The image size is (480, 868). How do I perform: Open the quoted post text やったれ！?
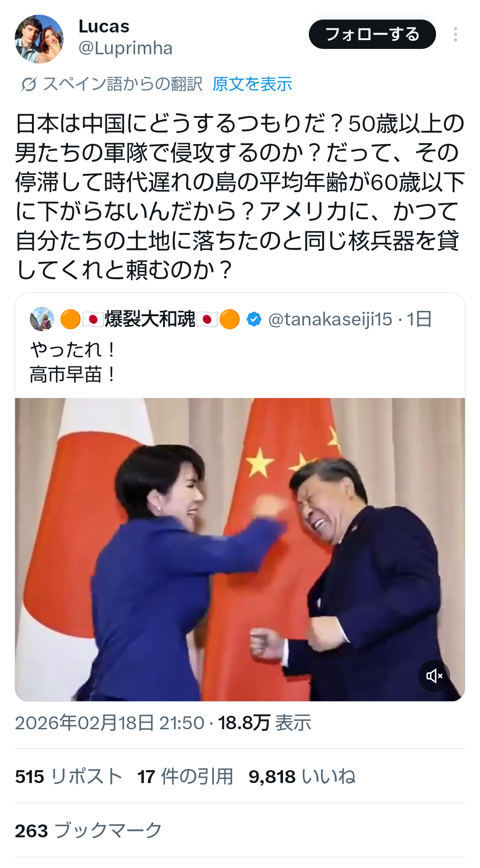click(72, 350)
